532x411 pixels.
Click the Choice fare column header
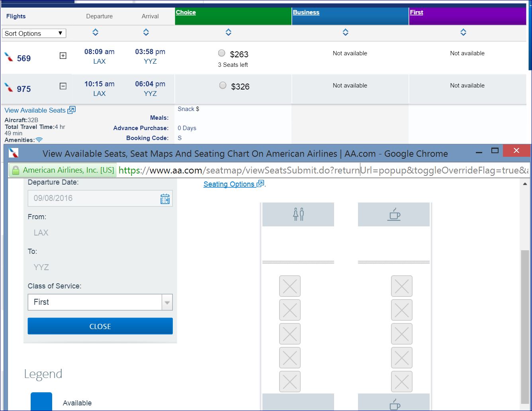[186, 12]
